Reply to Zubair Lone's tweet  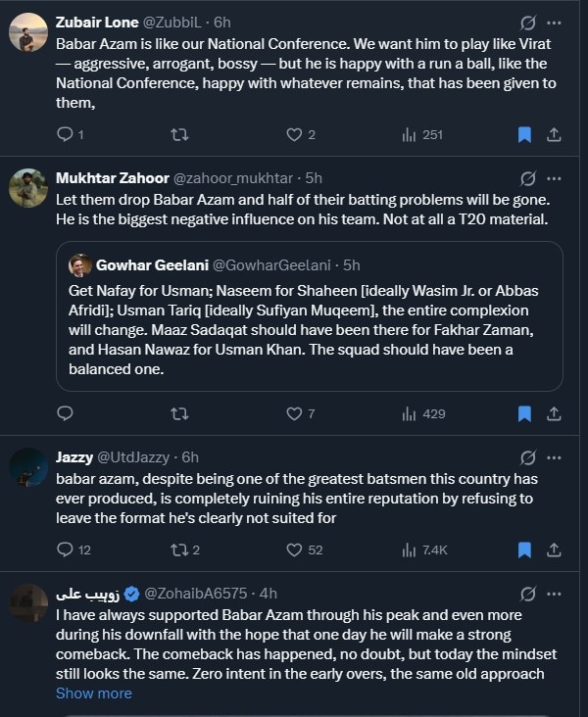tap(66, 134)
